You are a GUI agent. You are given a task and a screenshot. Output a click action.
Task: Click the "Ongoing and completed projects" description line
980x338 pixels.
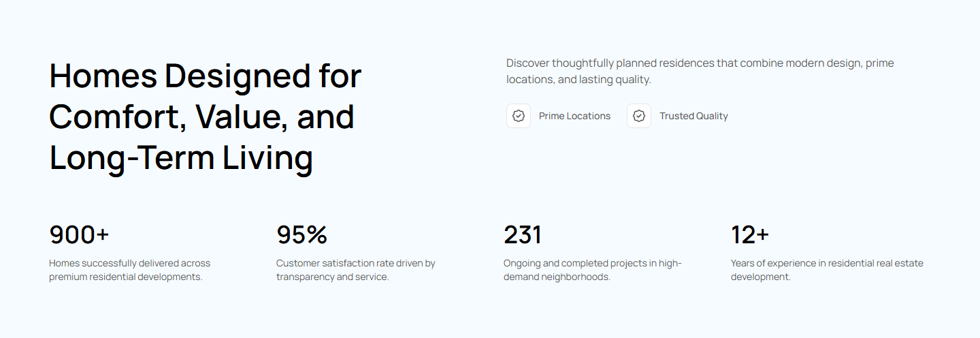coord(592,263)
